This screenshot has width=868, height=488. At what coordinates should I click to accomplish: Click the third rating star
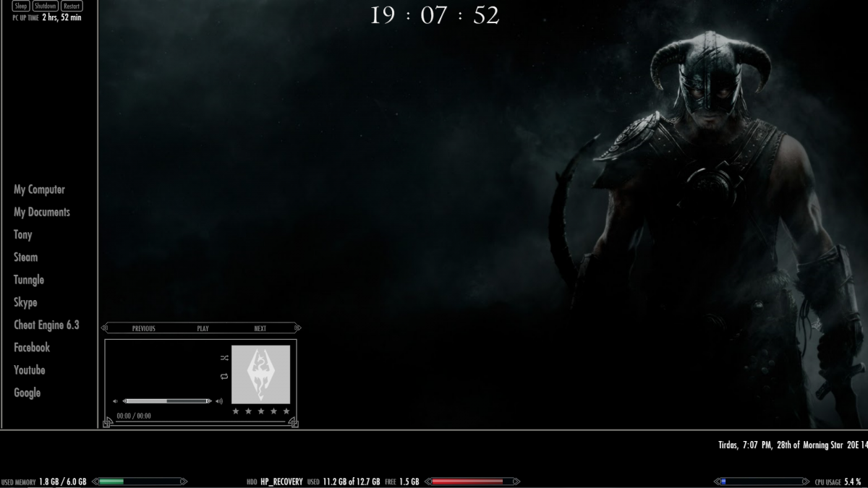tap(260, 411)
